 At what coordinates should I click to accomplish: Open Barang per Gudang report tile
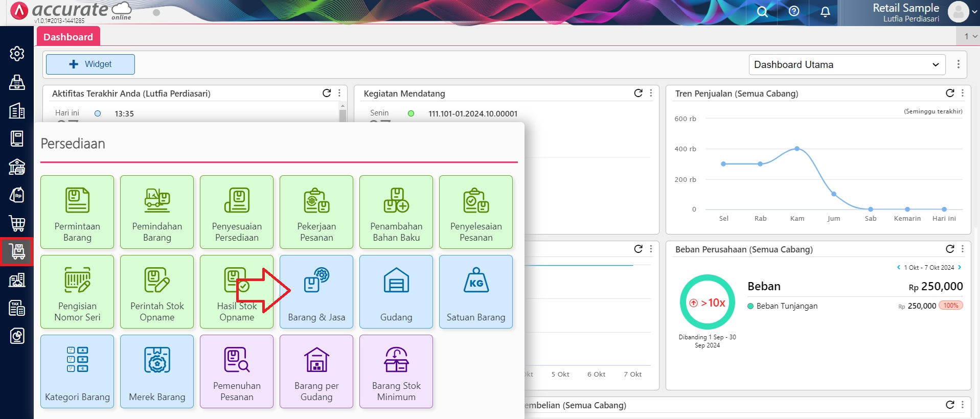[316, 371]
